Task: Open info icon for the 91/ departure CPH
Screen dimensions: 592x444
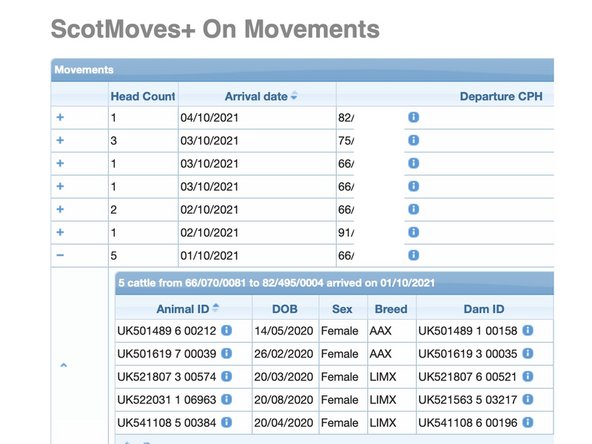Action: [x=413, y=232]
